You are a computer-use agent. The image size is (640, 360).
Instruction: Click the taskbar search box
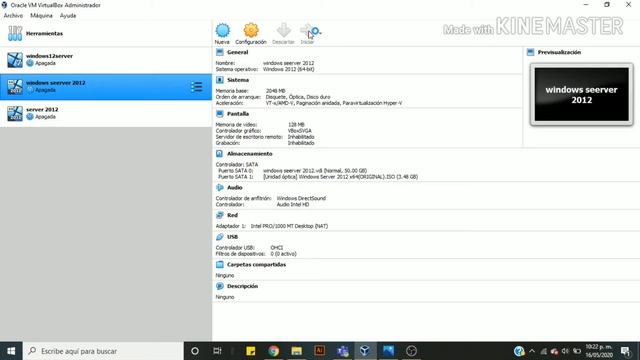point(103,351)
